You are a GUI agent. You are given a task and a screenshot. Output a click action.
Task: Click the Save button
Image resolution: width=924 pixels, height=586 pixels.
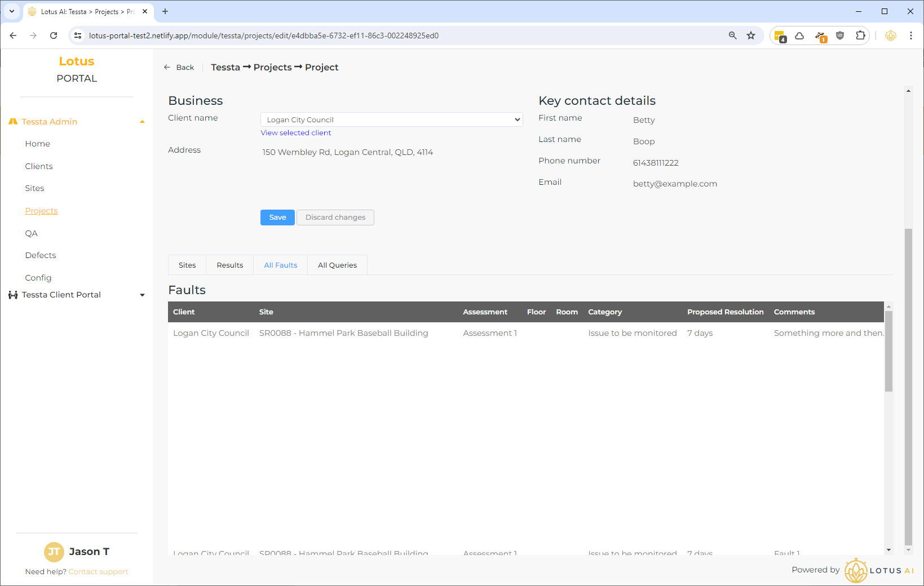(x=277, y=217)
